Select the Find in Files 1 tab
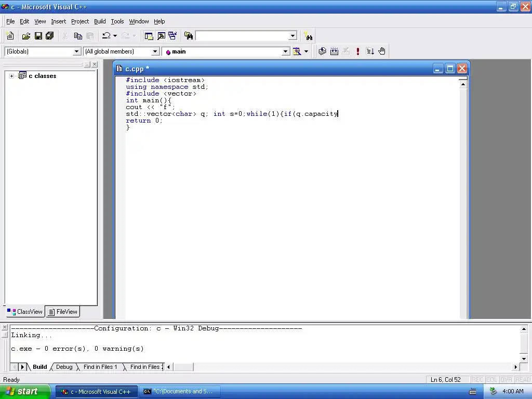 pos(100,367)
